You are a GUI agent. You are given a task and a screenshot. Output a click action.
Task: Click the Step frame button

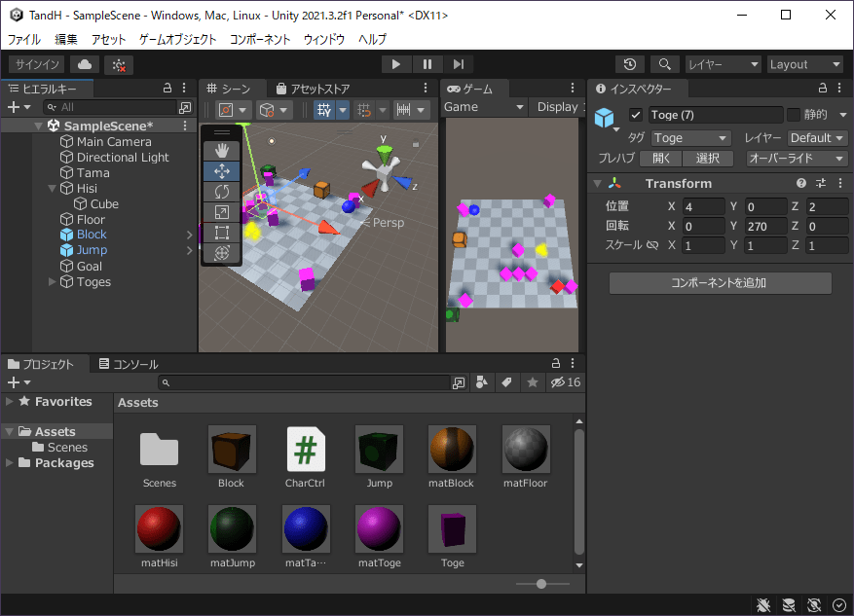pos(459,64)
